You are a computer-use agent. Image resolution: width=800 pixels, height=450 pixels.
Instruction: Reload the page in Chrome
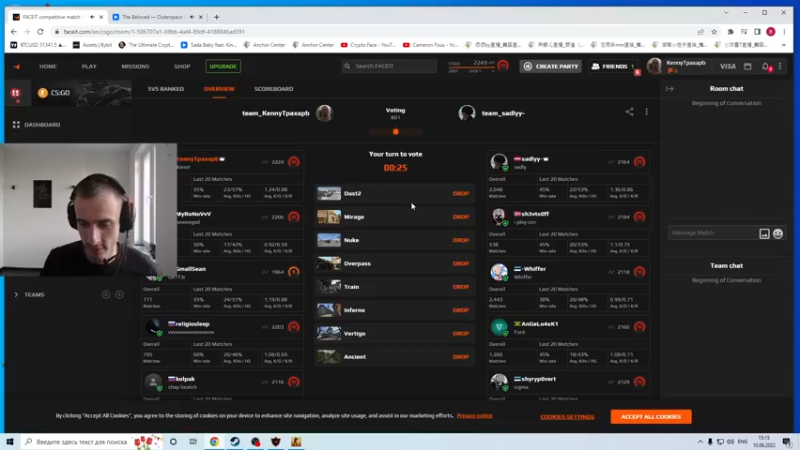point(40,32)
